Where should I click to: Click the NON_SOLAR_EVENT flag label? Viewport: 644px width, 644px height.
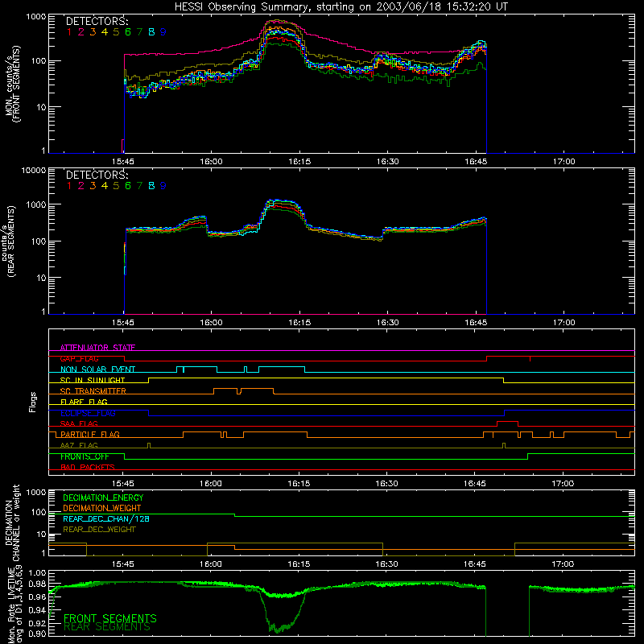tap(97, 369)
